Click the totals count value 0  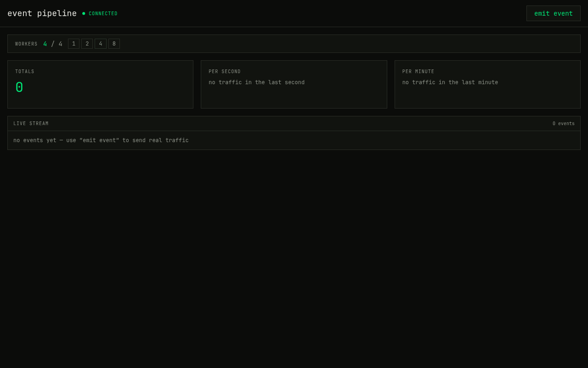[x=19, y=86]
